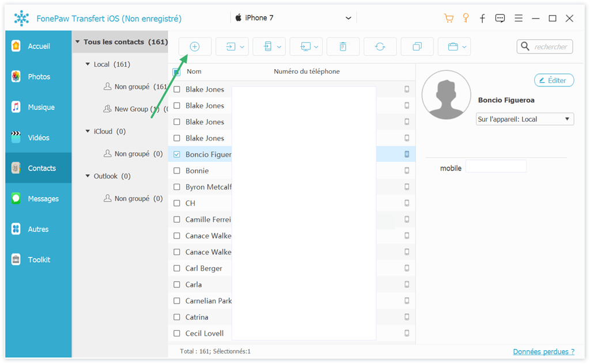Click the refresh contacts icon

pyautogui.click(x=380, y=47)
